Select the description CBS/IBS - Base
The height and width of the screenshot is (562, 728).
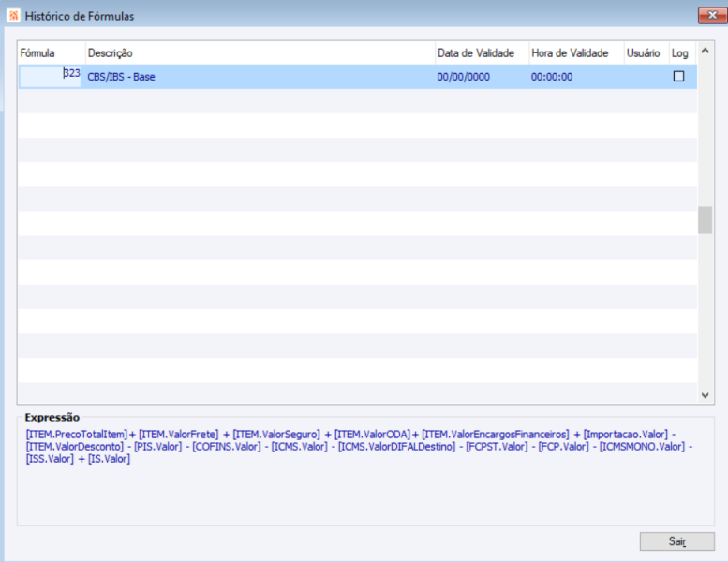point(121,77)
